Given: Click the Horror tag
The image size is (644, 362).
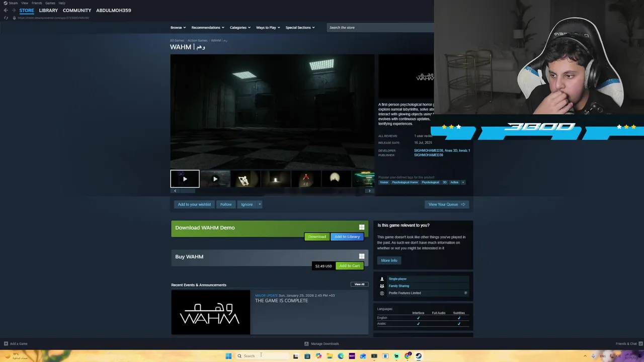Looking at the screenshot, I should [x=384, y=183].
